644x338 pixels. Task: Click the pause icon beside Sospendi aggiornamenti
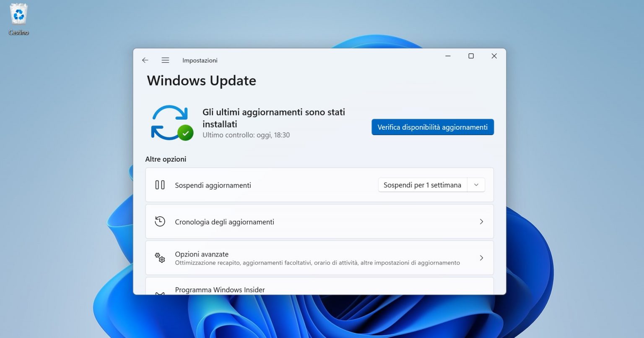point(160,185)
